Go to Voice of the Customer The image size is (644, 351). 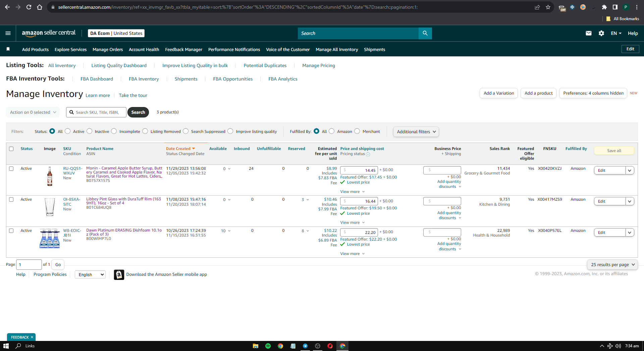tap(288, 49)
